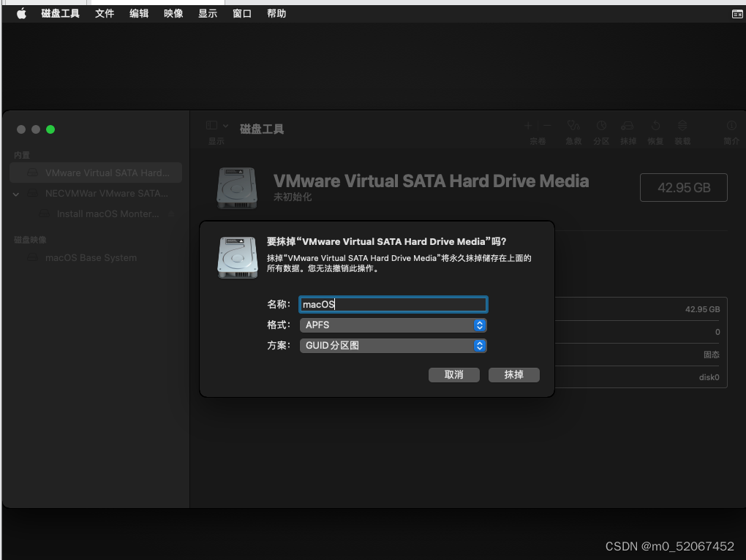Click the remove volume minus icon
This screenshot has width=746, height=560.
pos(547,126)
